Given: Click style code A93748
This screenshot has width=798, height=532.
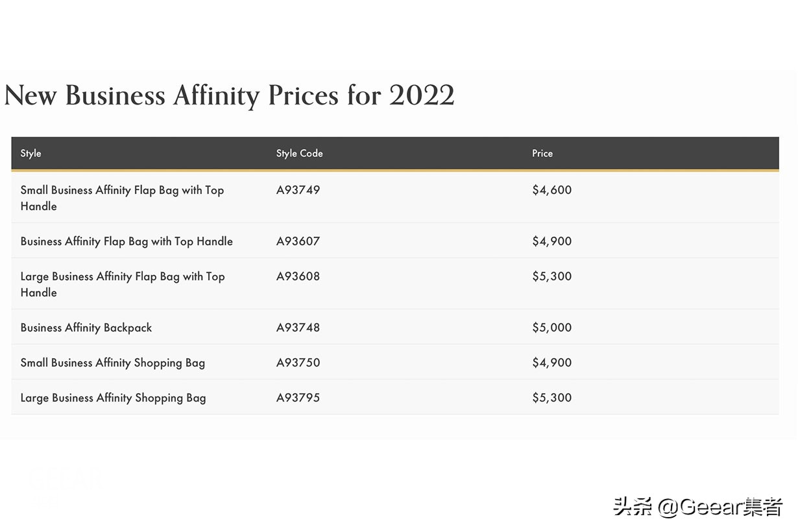Looking at the screenshot, I should click(x=298, y=328).
